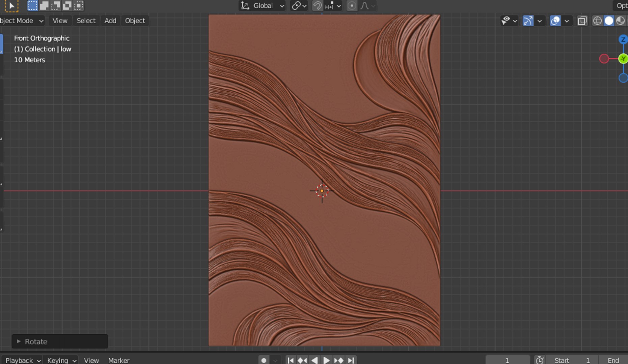Toggle the snapping magnet icon
The image size is (628, 364).
[x=317, y=6]
